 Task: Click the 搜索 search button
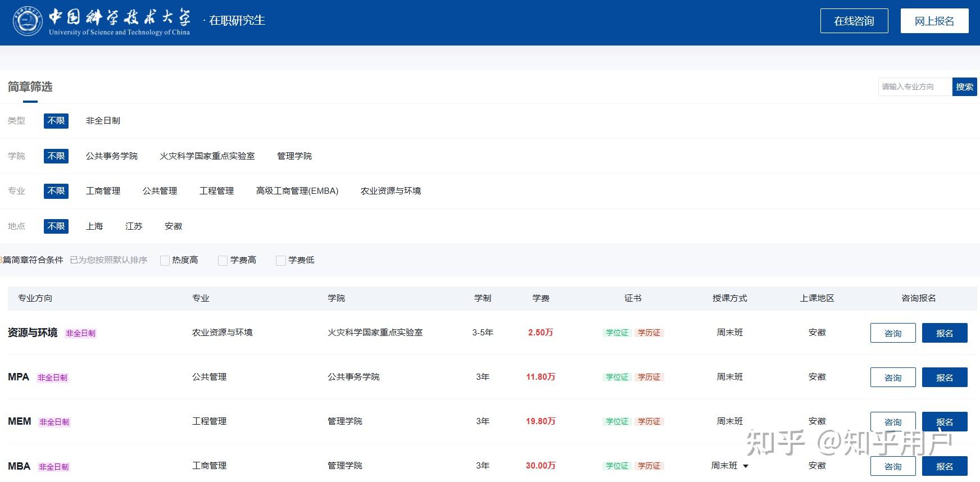pyautogui.click(x=965, y=87)
